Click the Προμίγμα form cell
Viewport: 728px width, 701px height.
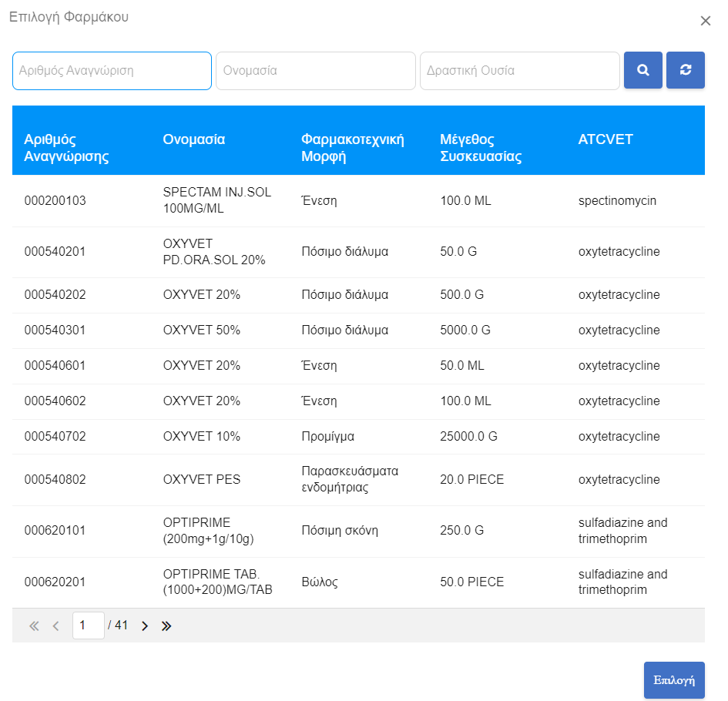tap(327, 436)
